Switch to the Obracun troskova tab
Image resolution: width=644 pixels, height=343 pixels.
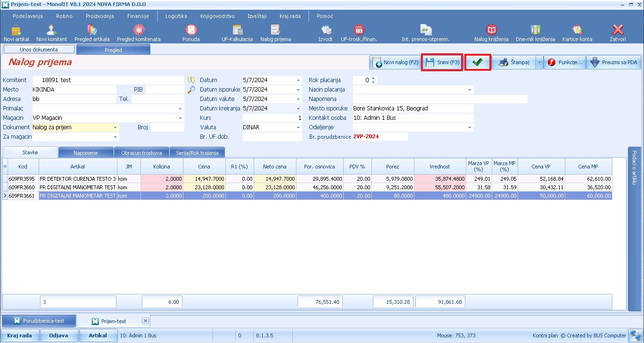point(141,153)
